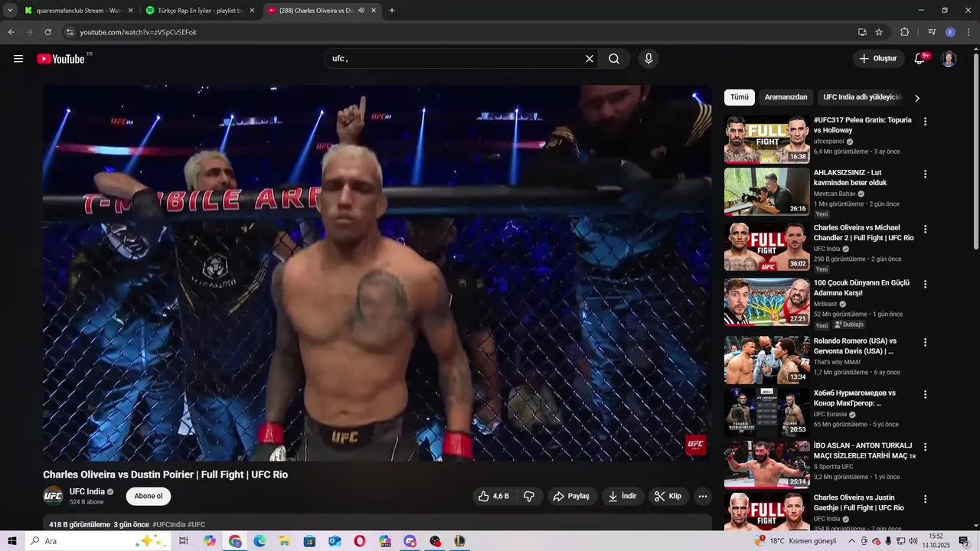Select the Tümü filter chip
Viewport: 980px width, 551px height.
(740, 97)
